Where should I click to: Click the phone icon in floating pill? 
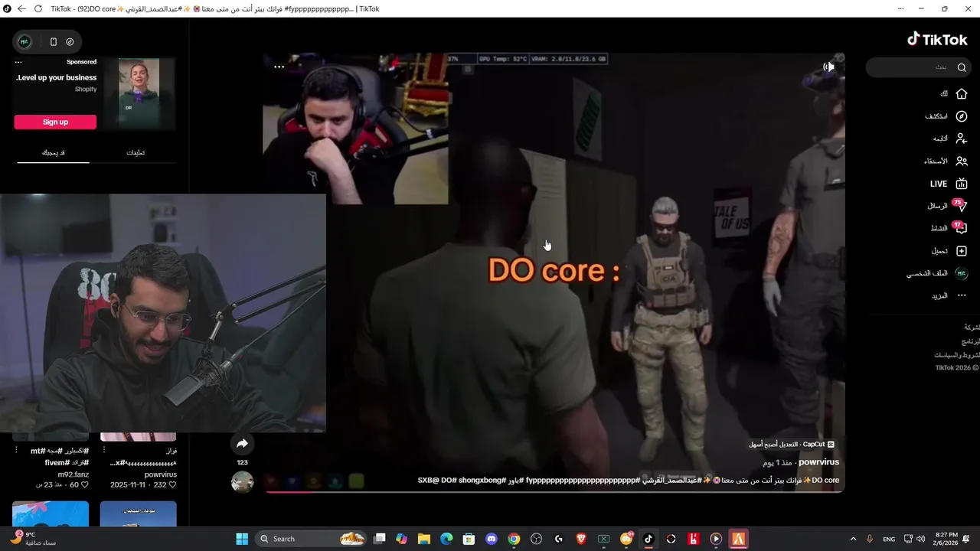pyautogui.click(x=53, y=41)
